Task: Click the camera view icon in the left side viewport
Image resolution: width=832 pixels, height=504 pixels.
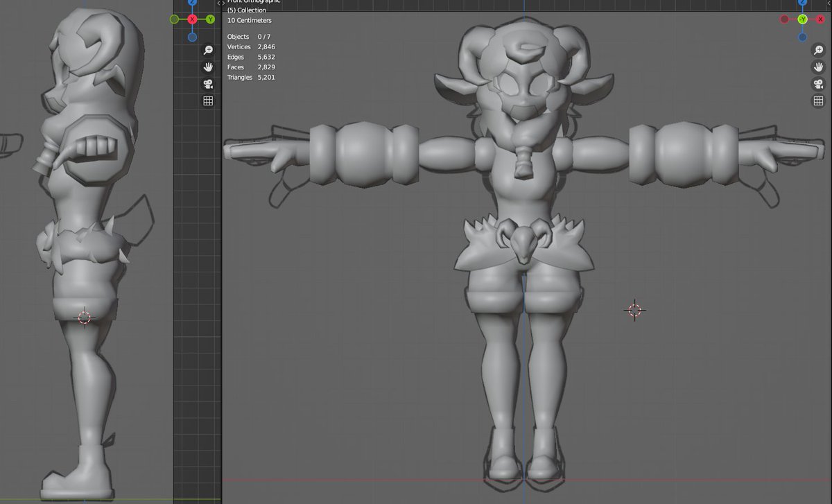Action: click(x=207, y=84)
